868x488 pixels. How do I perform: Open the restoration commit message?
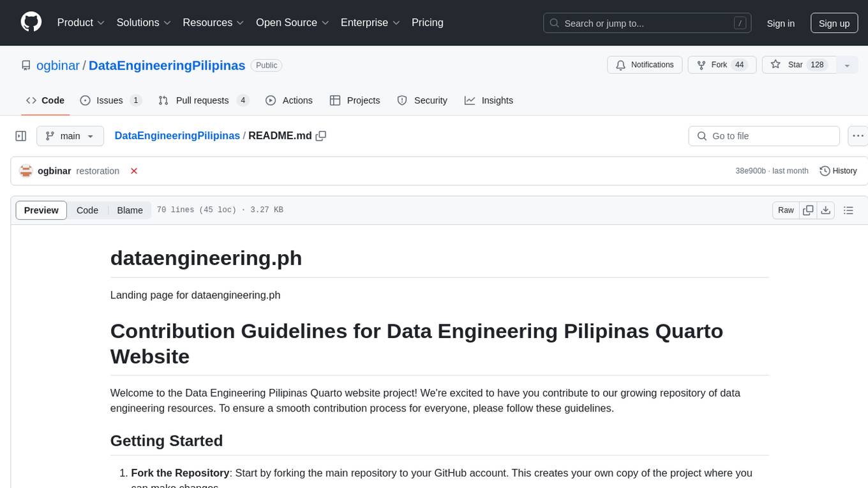[x=98, y=171]
